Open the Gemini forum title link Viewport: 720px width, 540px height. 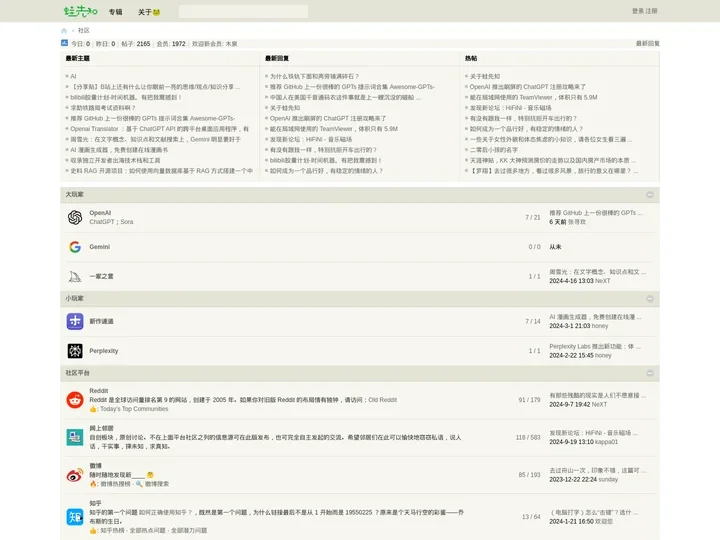[x=100, y=247]
